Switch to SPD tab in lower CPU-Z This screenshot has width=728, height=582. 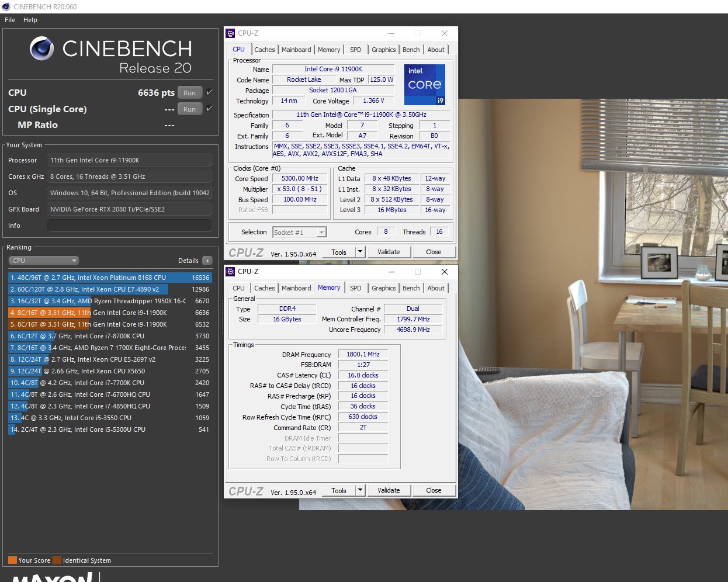(356, 288)
